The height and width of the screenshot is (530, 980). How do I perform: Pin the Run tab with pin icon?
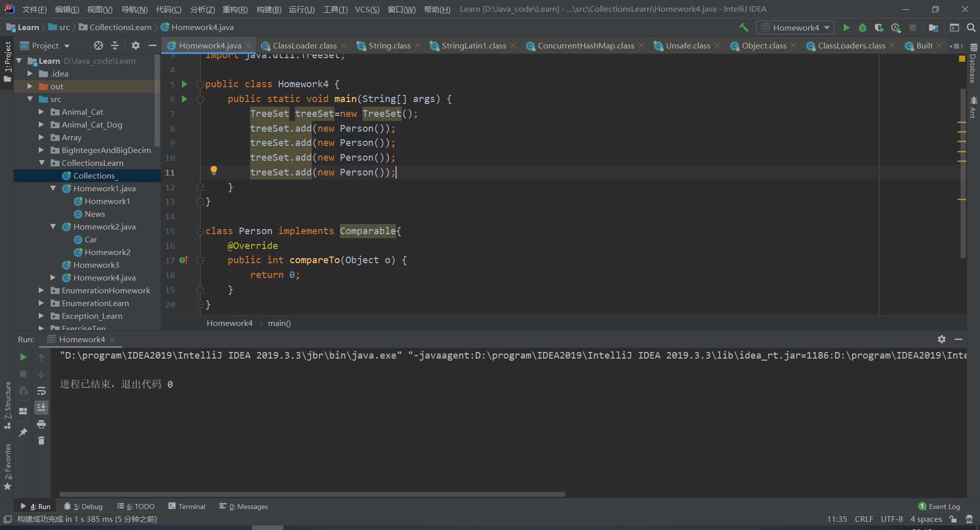[23, 433]
